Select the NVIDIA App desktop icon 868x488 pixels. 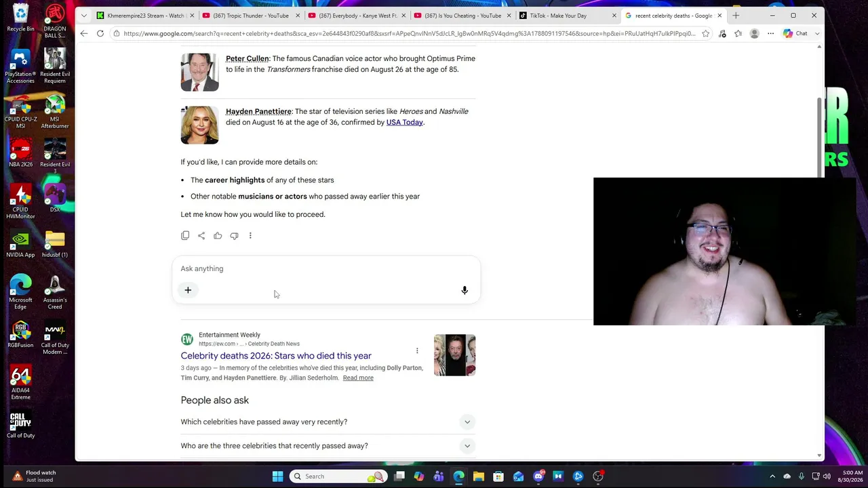click(x=20, y=244)
